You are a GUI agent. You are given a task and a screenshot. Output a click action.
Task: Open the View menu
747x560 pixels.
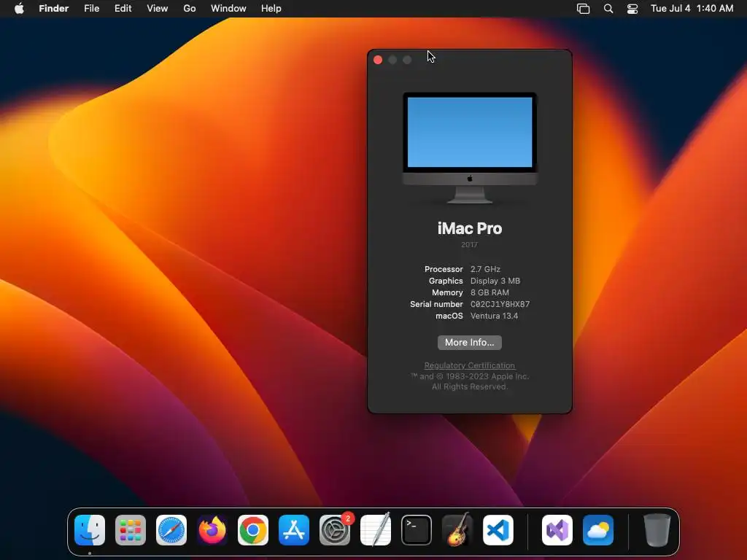(158, 9)
